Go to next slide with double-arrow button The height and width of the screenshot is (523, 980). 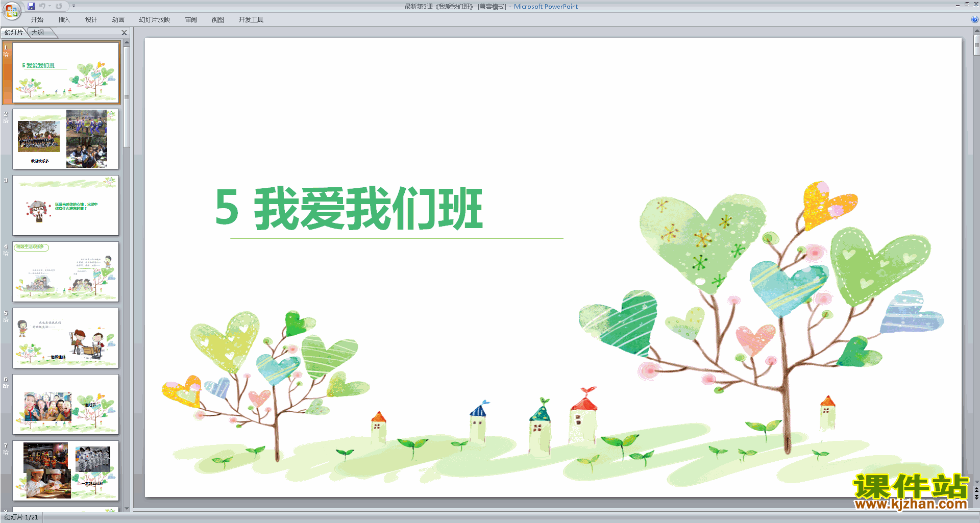pos(976,497)
